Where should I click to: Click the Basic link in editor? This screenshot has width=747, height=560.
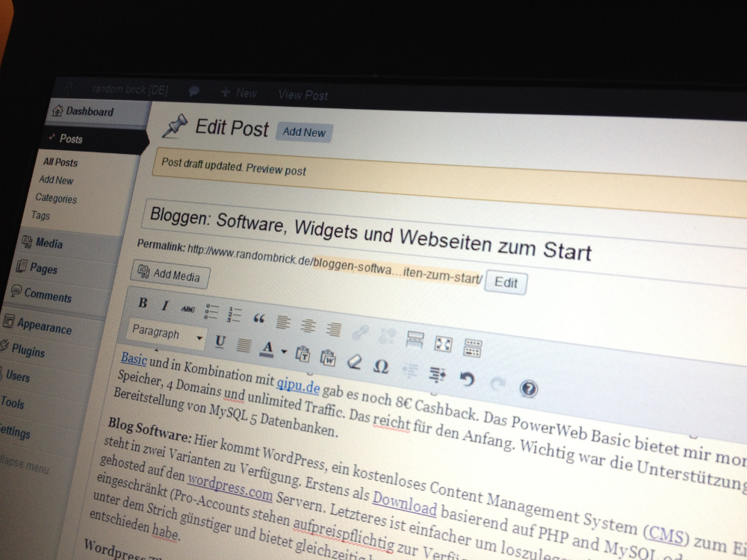tap(134, 358)
